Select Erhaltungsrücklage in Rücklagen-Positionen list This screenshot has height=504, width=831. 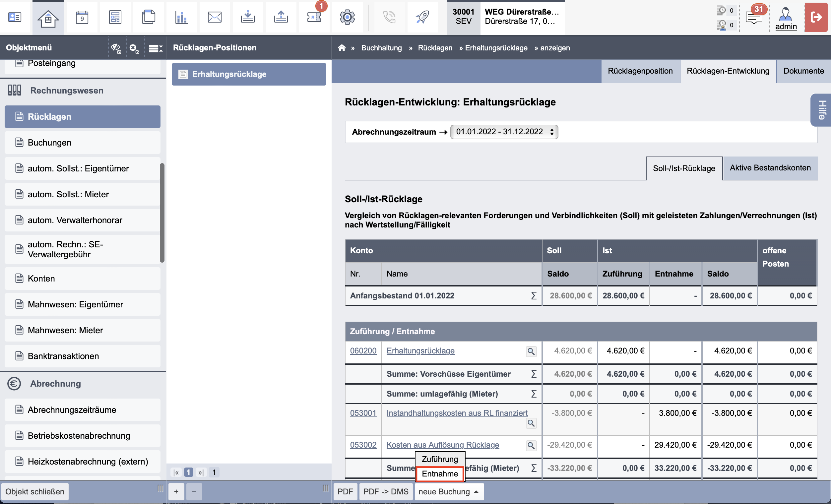point(249,74)
